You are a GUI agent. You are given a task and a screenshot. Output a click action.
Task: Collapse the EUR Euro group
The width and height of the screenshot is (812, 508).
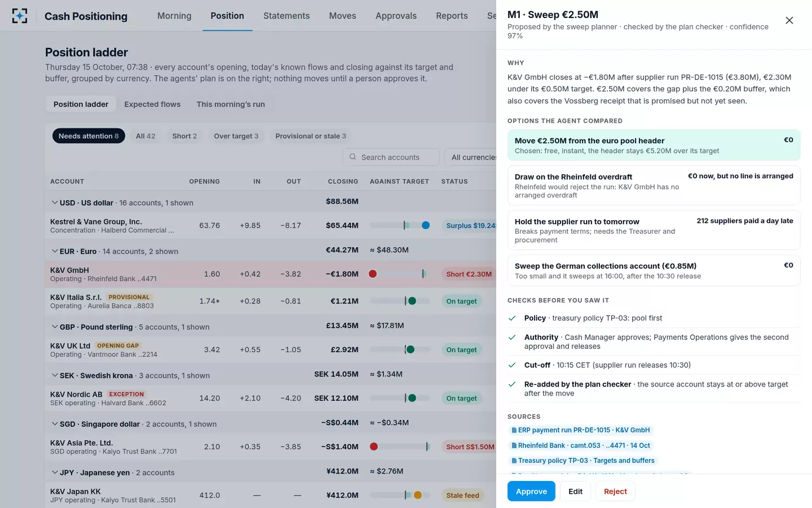[x=55, y=251]
